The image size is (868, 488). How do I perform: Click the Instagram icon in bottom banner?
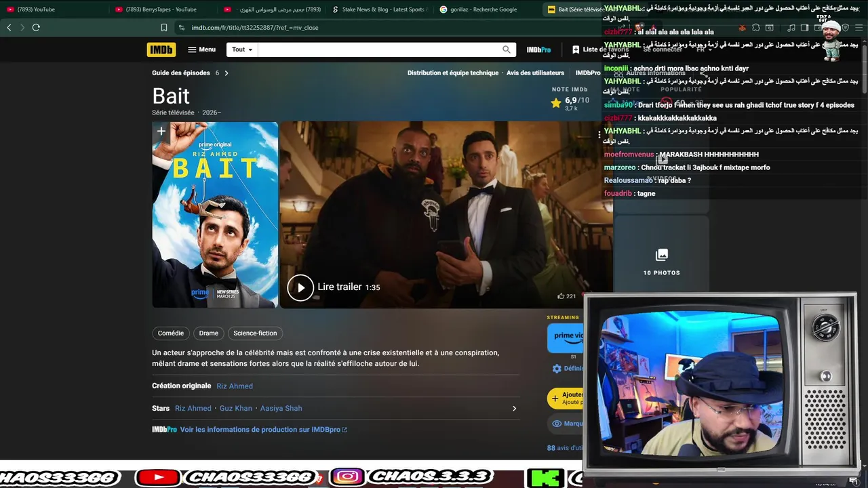pos(347,477)
